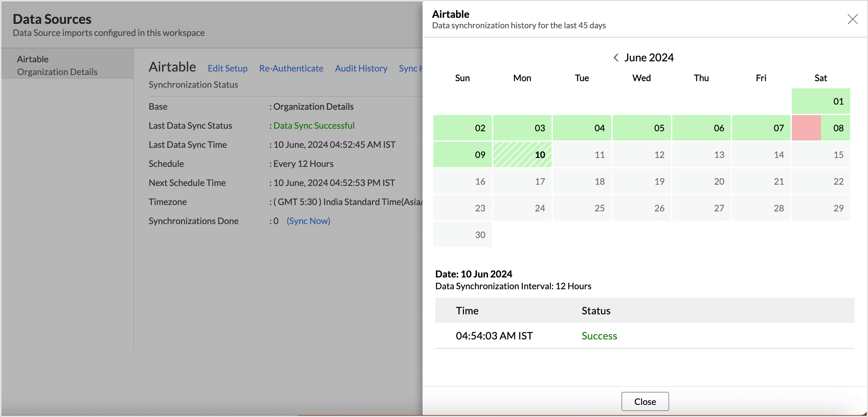Select June 08 with the failed sync marker
This screenshot has width=868, height=417.
(x=820, y=128)
